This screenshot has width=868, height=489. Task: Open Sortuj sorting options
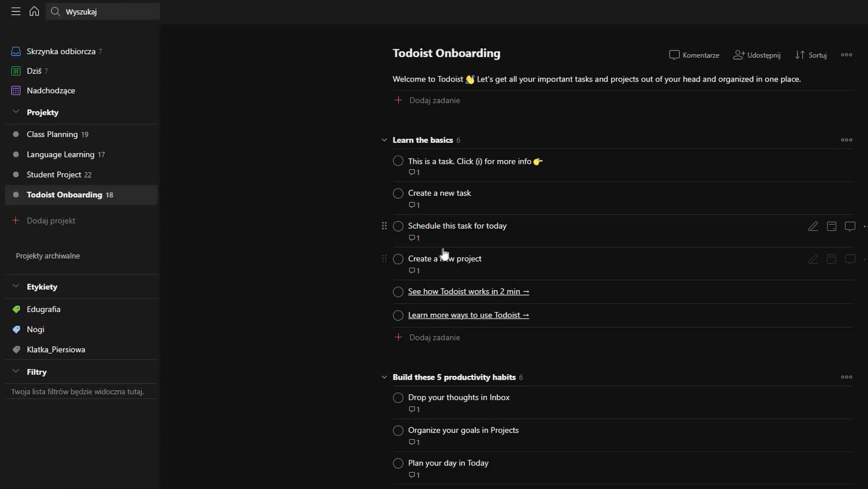811,55
